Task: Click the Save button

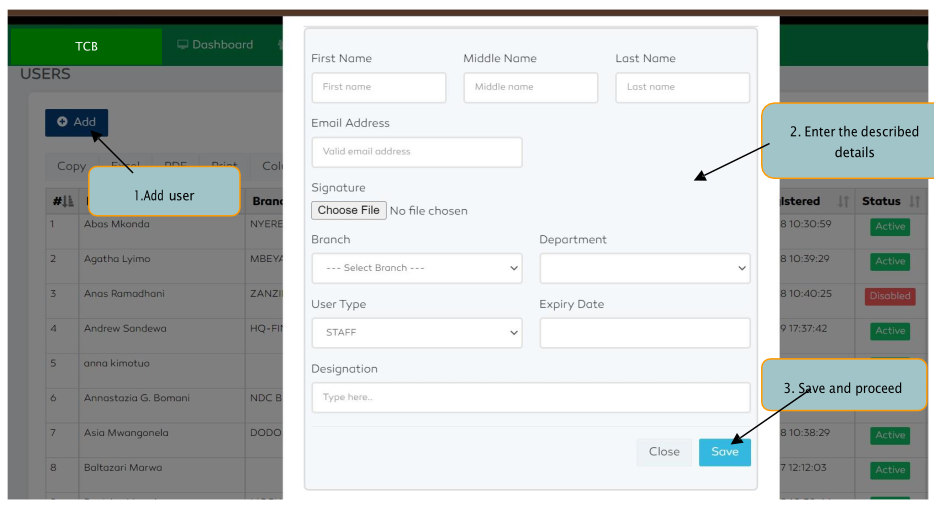Action: (724, 452)
